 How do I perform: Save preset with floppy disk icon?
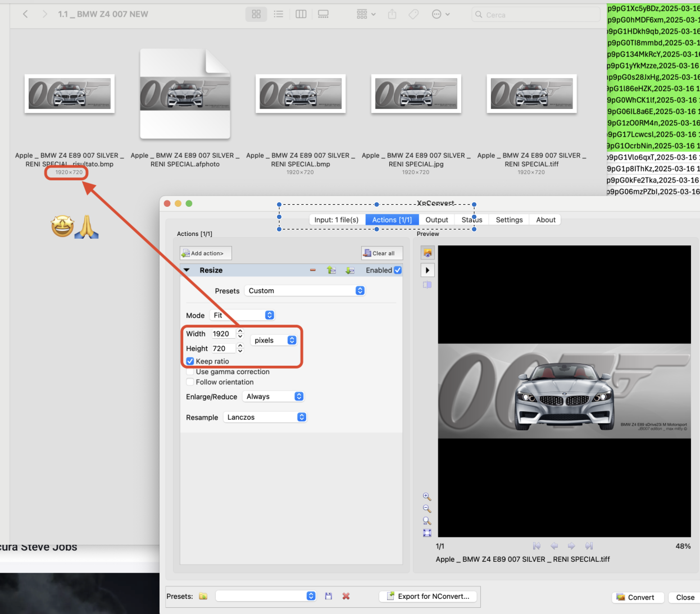point(328,596)
